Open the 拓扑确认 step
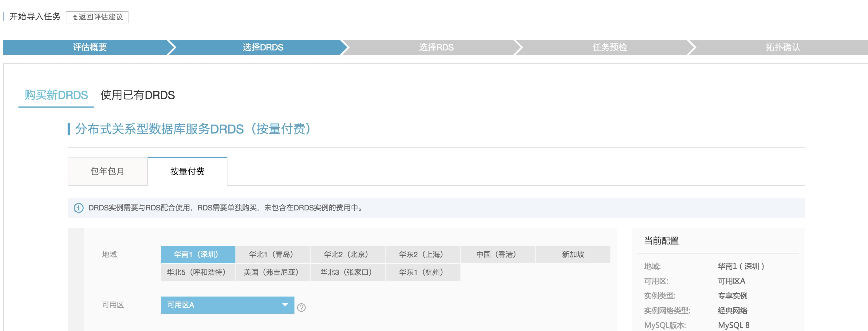 coord(783,47)
